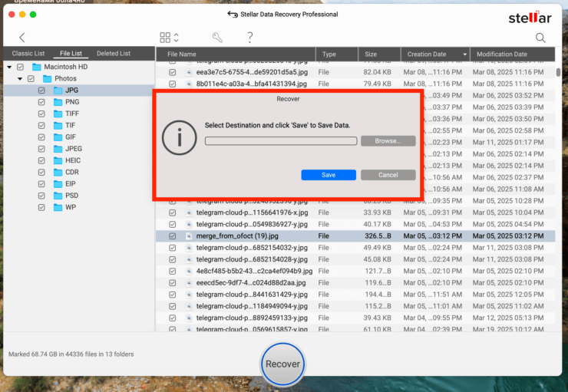This screenshot has width=568, height=392.
Task: Uncheck merge_from_ofoct (19).jpg file checkbox
Action: 172,236
